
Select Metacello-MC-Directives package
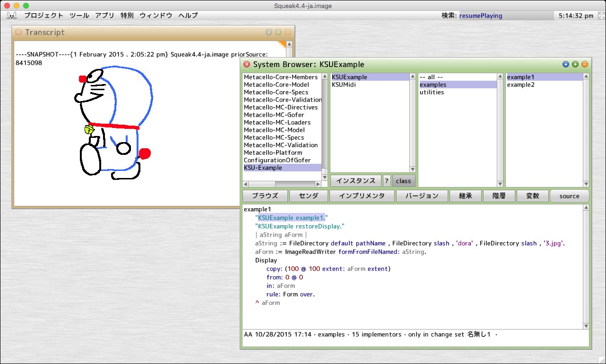[x=282, y=107]
